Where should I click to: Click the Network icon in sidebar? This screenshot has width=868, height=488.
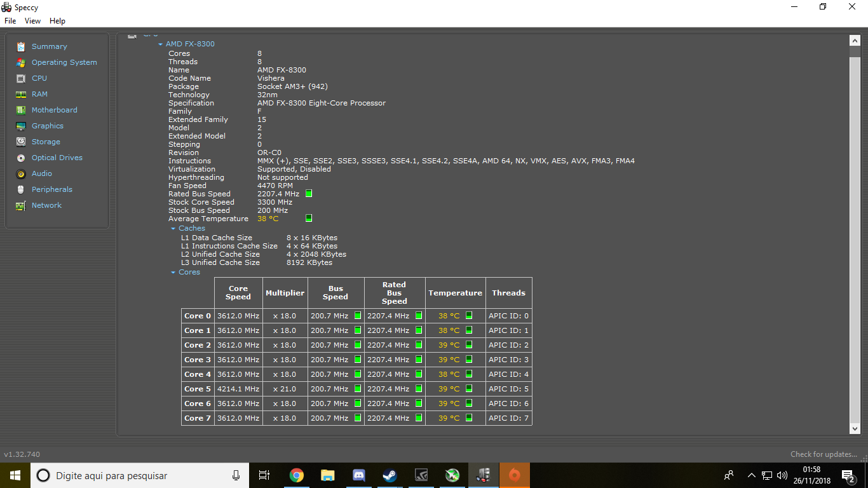pos(21,205)
